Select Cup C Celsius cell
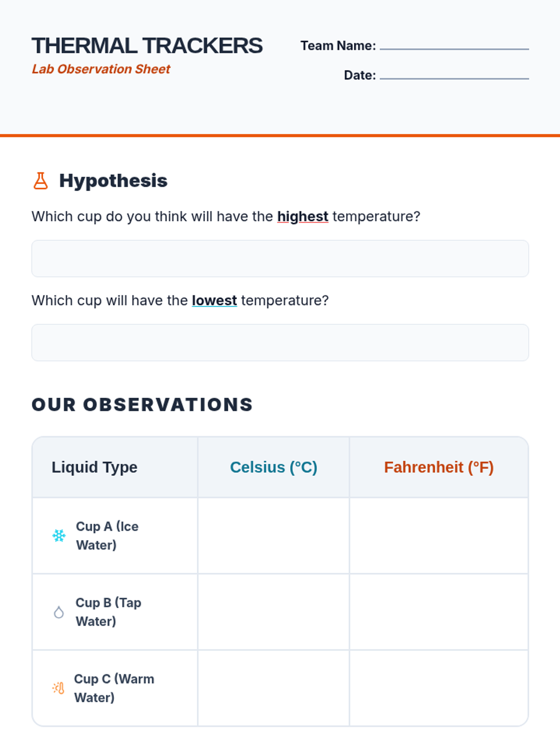The image size is (560, 747). click(x=273, y=688)
